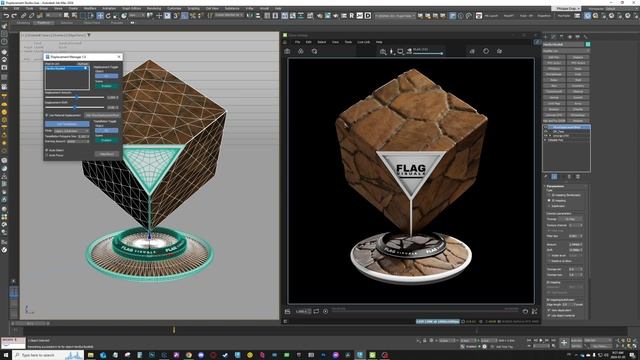Open the named selection sets dropdown
640x360 pixels.
[229, 16]
